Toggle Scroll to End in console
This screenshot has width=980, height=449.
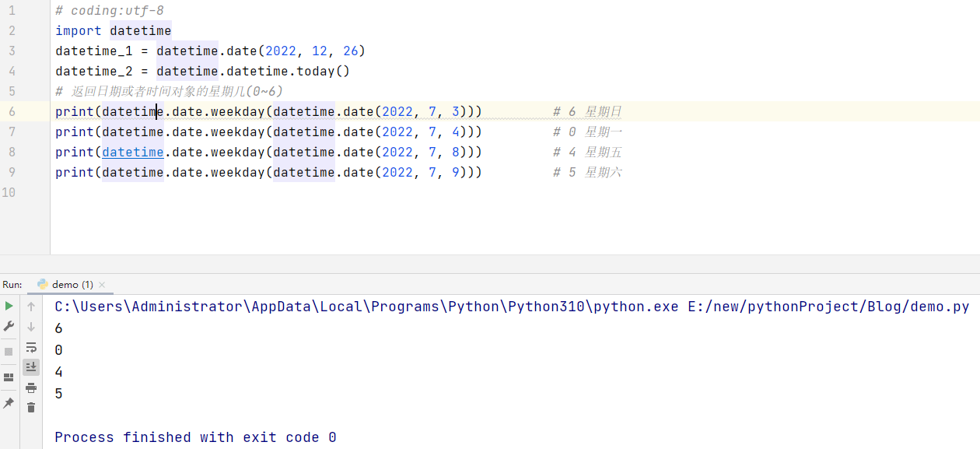(31, 367)
